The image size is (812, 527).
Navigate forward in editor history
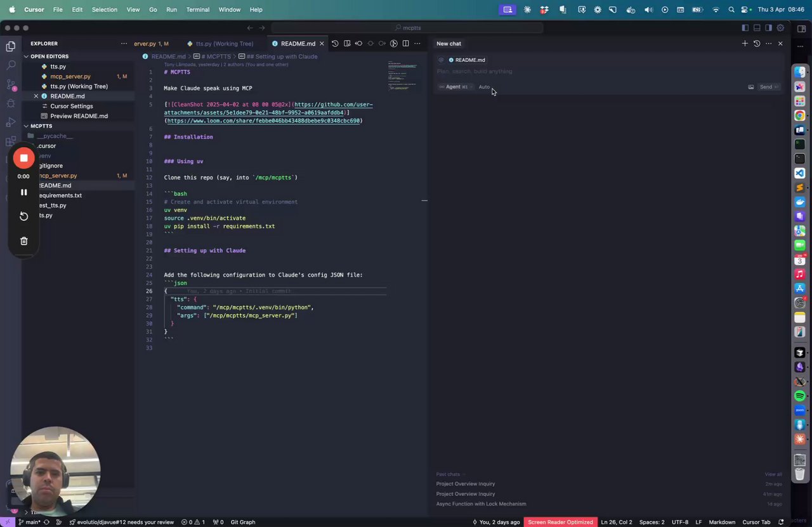[262, 28]
